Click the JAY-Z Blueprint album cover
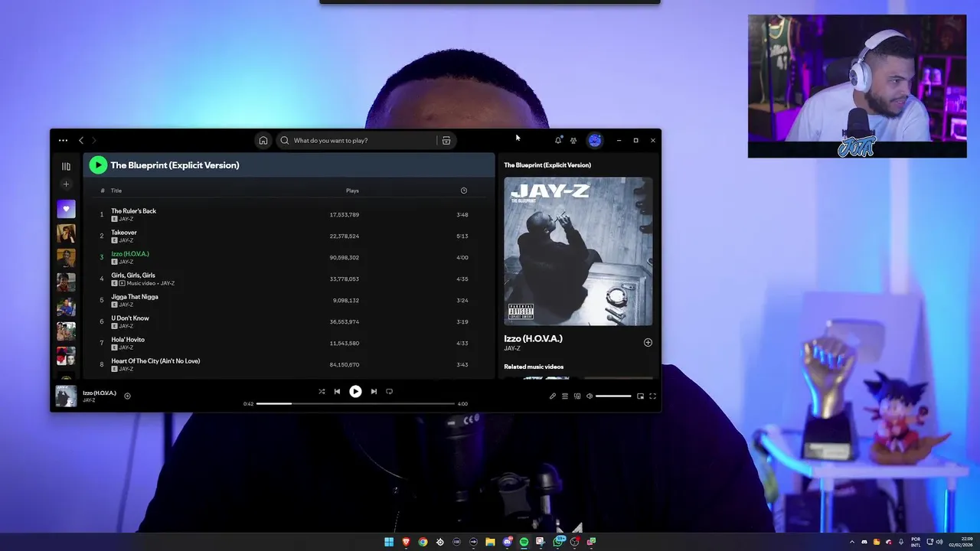 [x=578, y=252]
